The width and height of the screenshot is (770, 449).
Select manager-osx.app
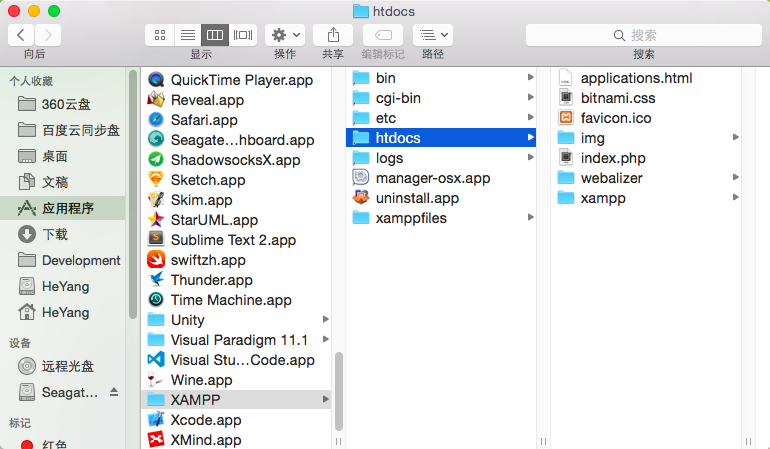[441, 178]
